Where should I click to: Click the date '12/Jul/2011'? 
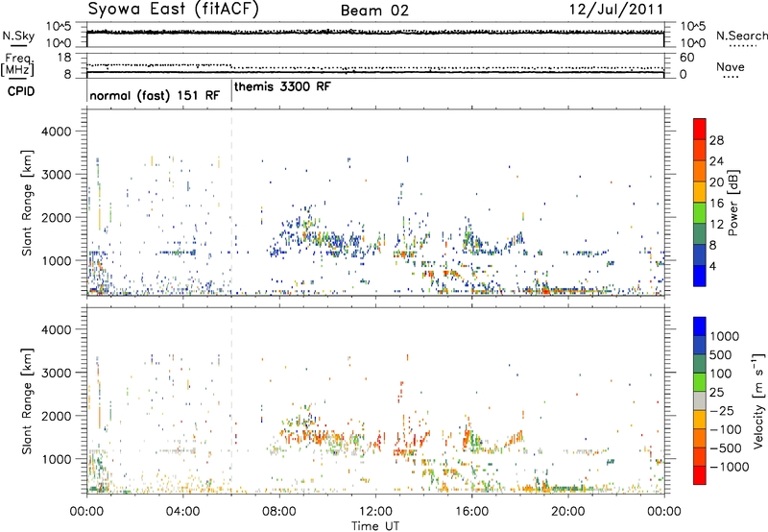pyautogui.click(x=616, y=10)
